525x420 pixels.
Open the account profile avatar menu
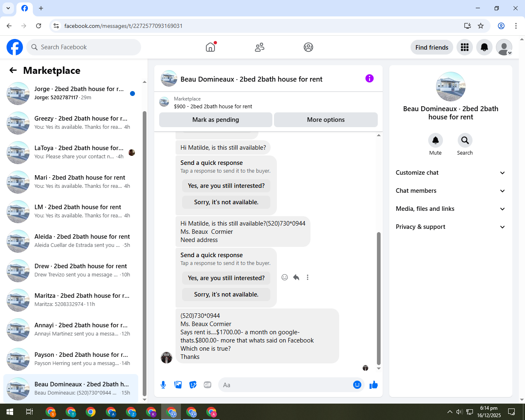tap(504, 47)
